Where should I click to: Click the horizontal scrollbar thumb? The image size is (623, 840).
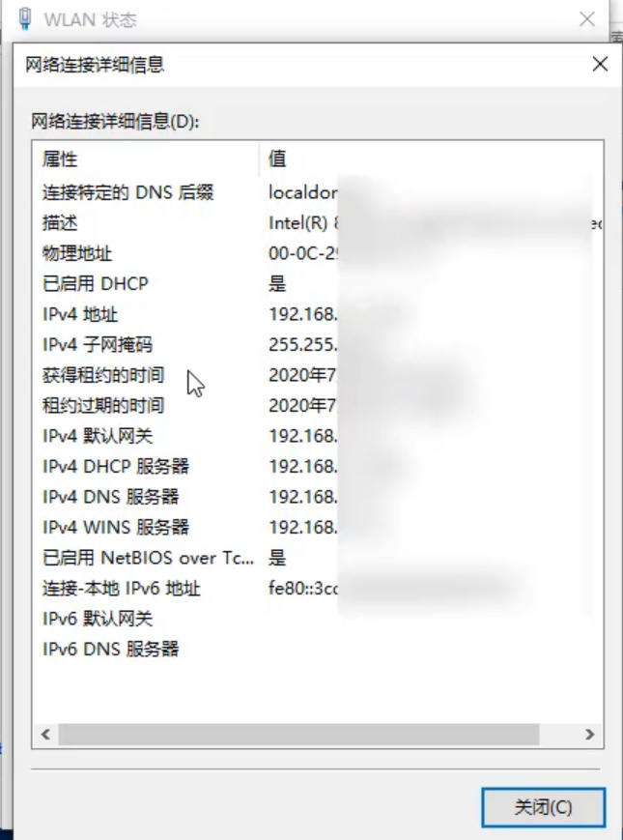click(298, 734)
